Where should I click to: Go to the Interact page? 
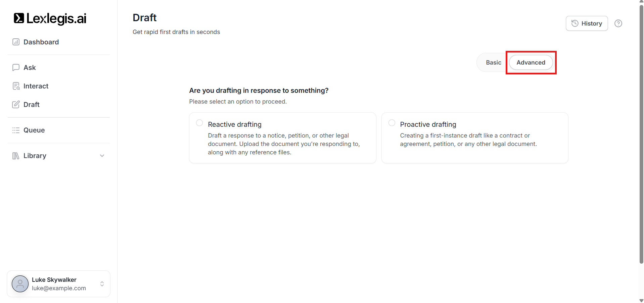(x=36, y=86)
